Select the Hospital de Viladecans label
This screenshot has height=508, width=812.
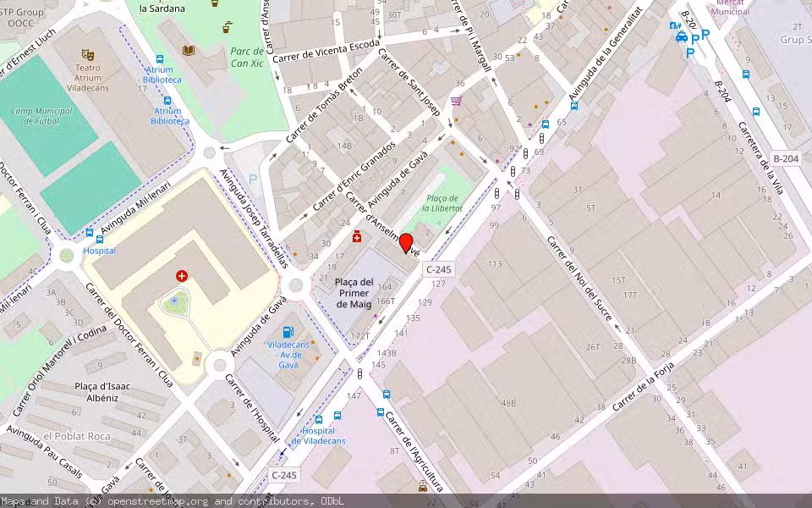(319, 435)
